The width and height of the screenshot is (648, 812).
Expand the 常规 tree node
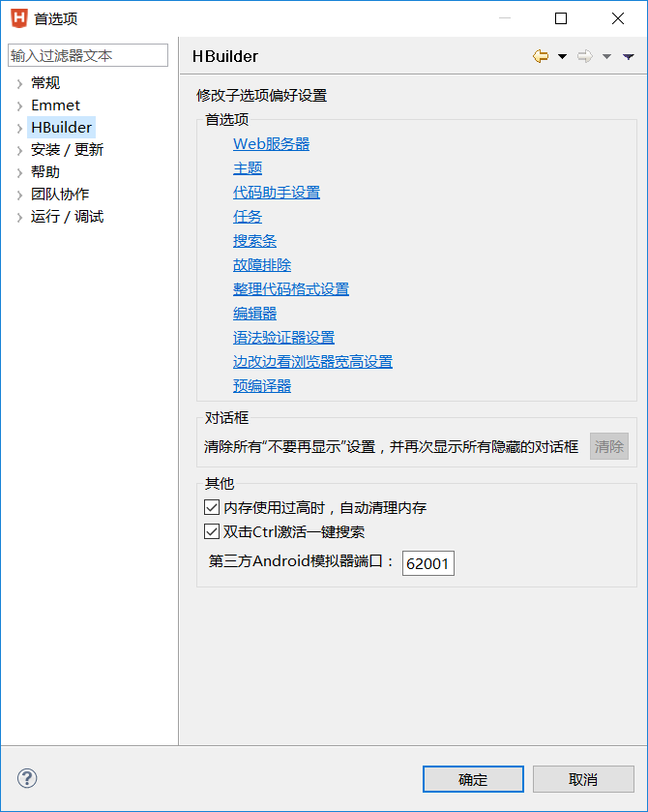[19, 83]
